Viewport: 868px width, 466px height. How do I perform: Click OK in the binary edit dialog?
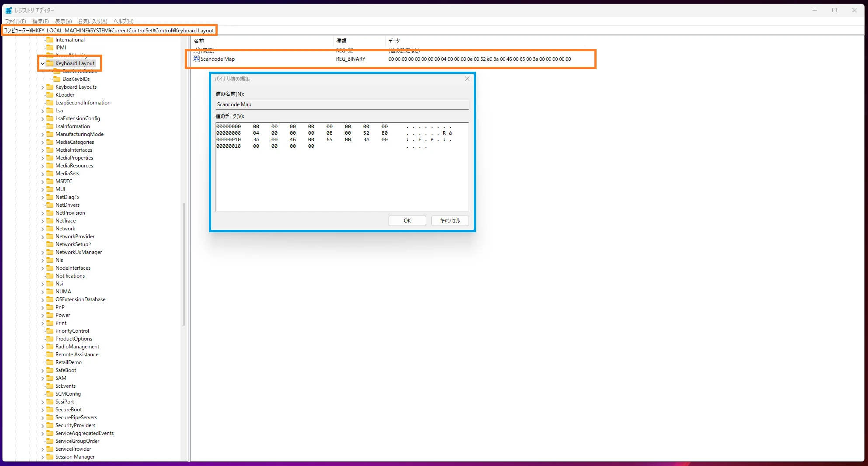click(x=407, y=221)
